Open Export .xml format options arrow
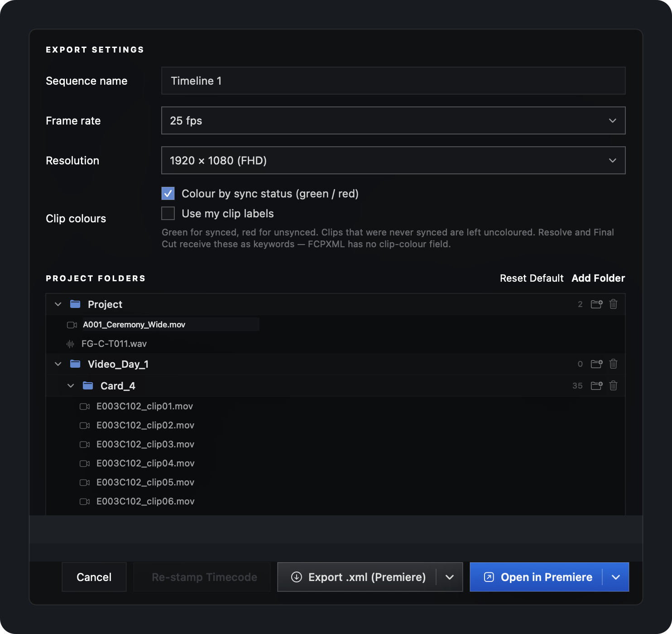The height and width of the screenshot is (634, 672). coord(450,577)
